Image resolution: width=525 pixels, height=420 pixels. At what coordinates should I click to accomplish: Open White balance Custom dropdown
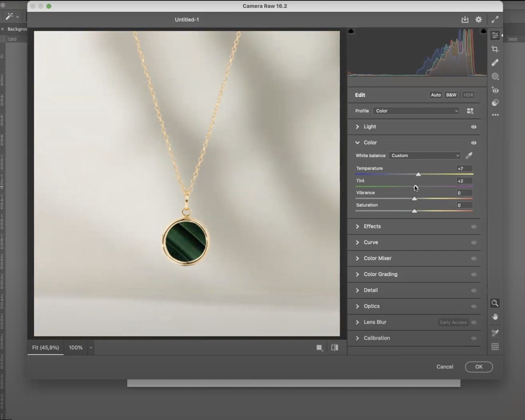pyautogui.click(x=424, y=155)
